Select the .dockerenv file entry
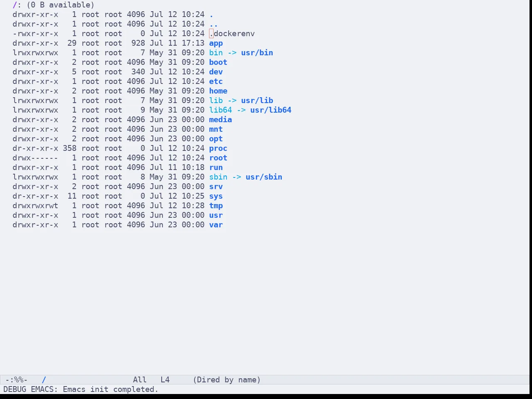This screenshot has width=532, height=399. click(232, 34)
